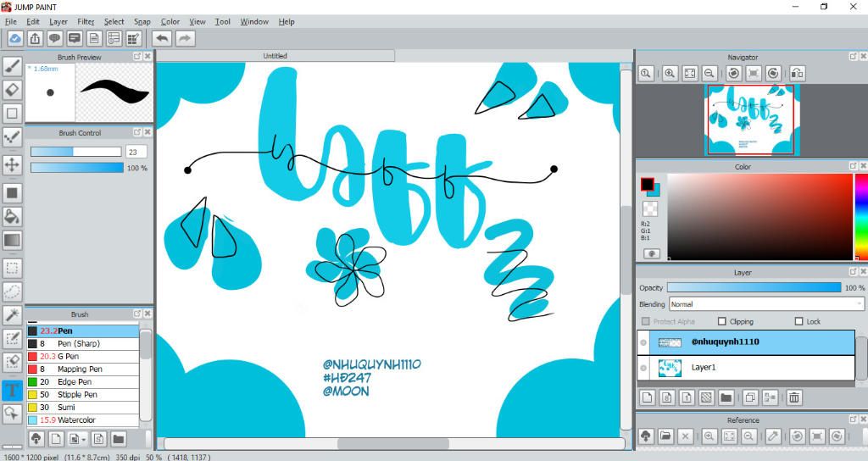Open the add brush dropdown in Brush panel
Viewport: 868px width, 461px height.
(77, 439)
